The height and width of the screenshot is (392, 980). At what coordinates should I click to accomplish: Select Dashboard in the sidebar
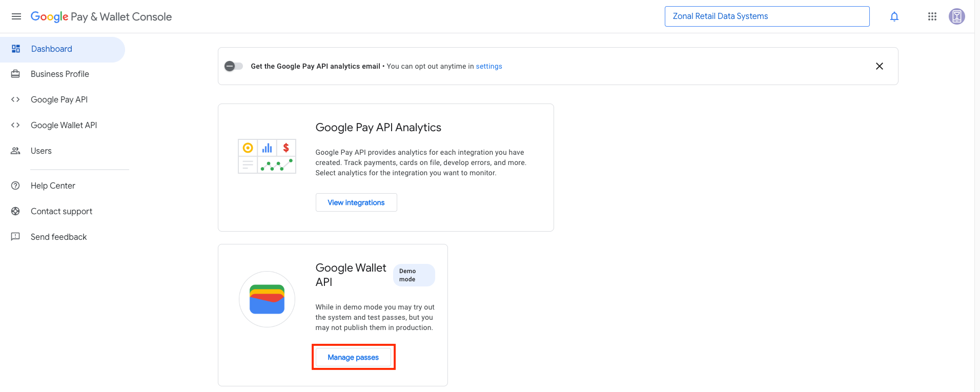[52, 49]
